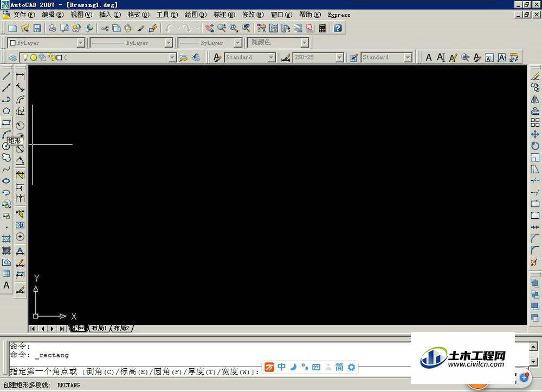542x392 pixels.
Task: Activate the Rectangle tool
Action: (x=6, y=122)
